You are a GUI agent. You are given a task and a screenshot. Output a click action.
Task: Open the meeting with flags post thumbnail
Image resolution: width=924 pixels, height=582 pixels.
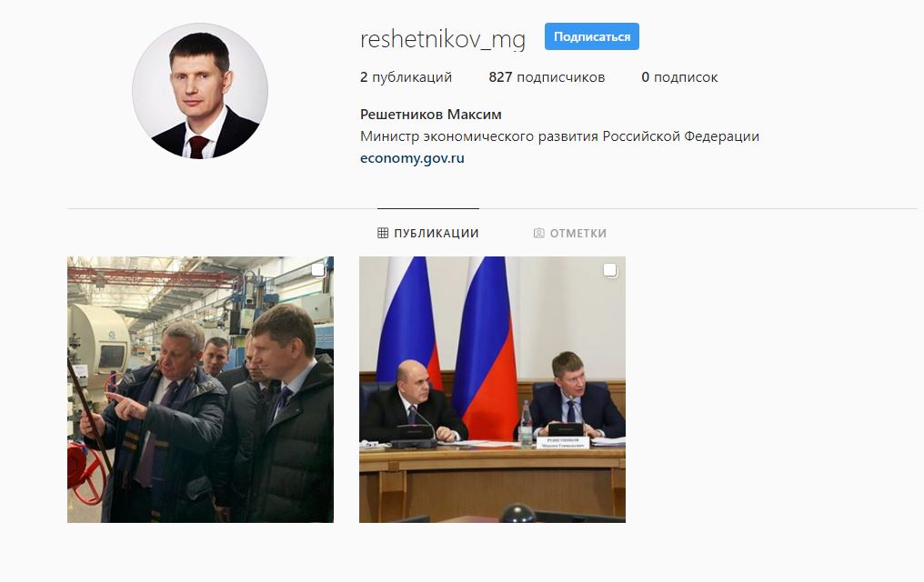coord(493,389)
